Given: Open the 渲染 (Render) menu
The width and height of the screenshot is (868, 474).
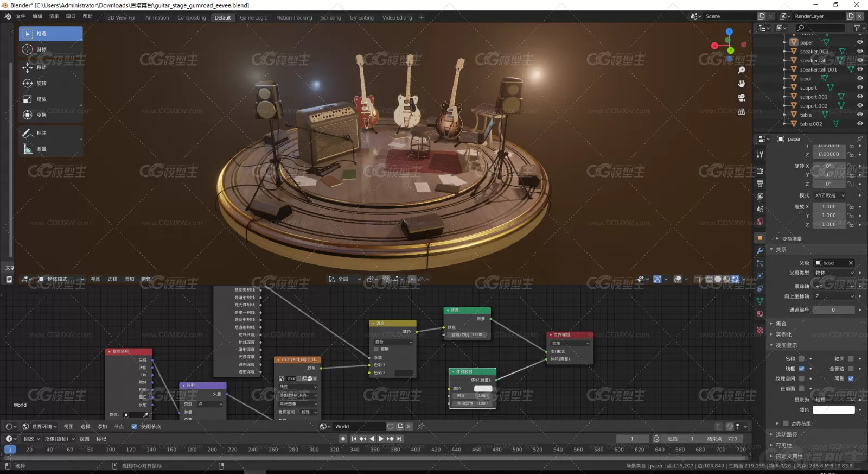Looking at the screenshot, I should pyautogui.click(x=54, y=16).
